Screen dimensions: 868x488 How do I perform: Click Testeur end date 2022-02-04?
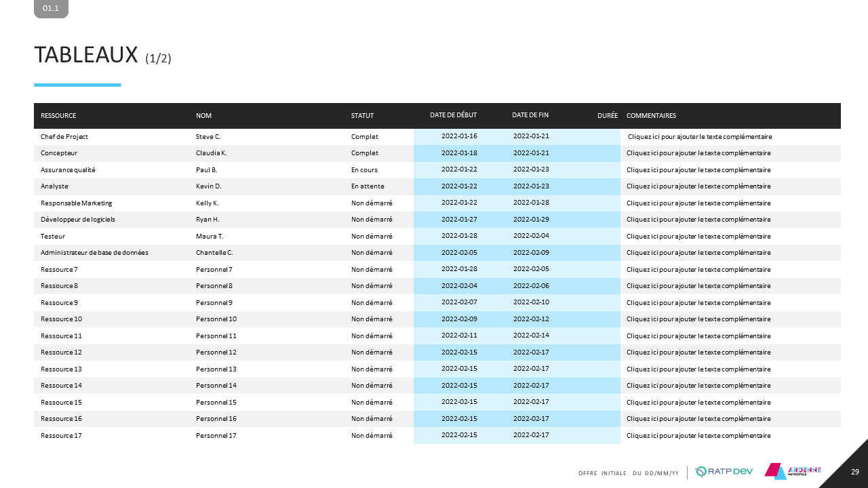pos(531,236)
